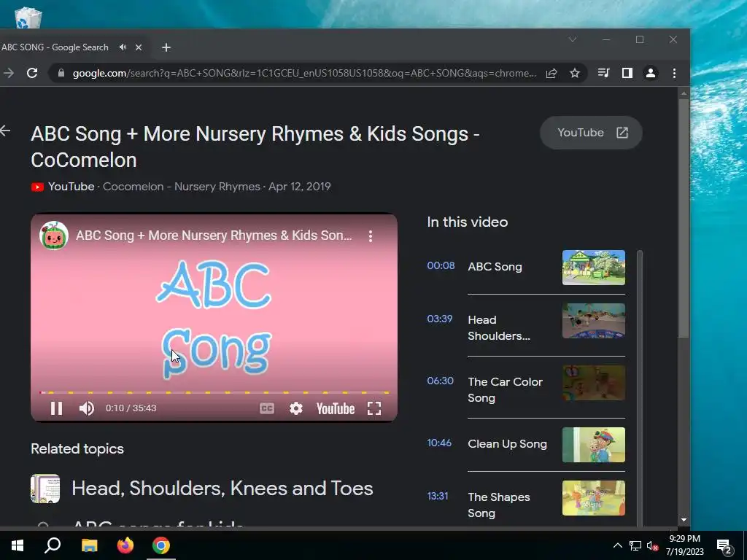Open Chrome profile avatar
The image size is (747, 560).
click(650, 73)
